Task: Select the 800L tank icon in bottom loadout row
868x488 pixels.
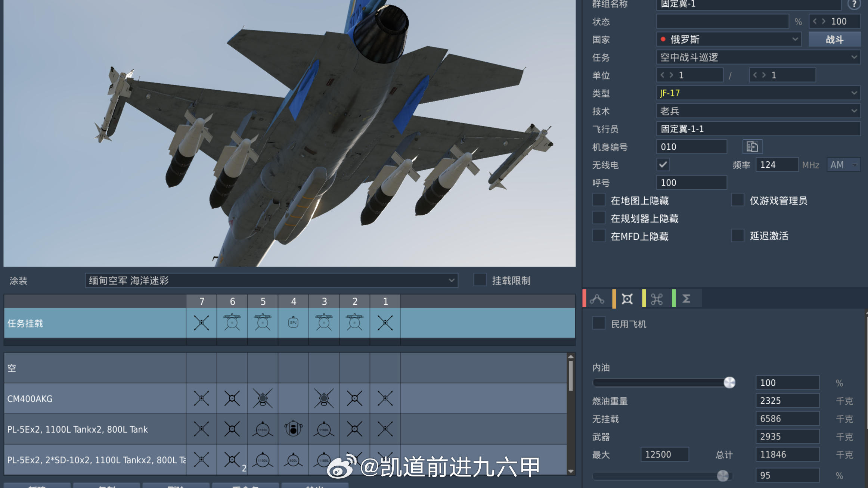Action: click(294, 460)
